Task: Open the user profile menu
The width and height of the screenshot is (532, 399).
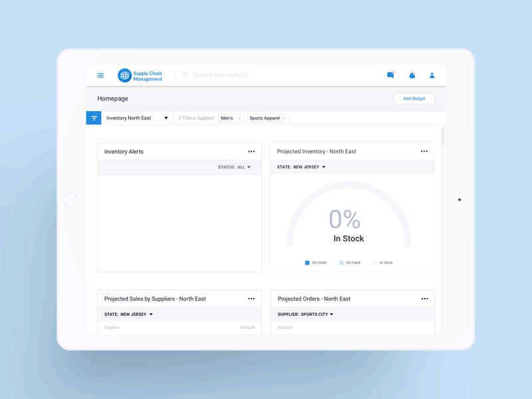Action: [432, 75]
